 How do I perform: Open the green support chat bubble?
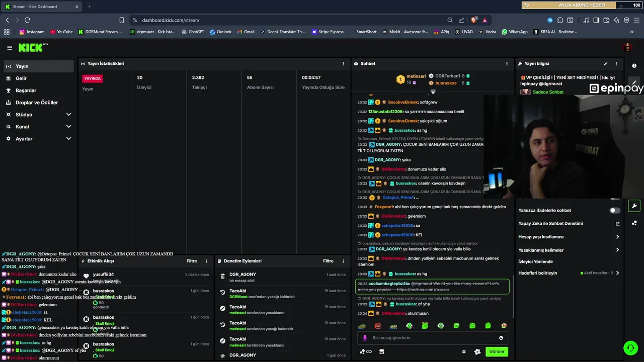click(630, 348)
